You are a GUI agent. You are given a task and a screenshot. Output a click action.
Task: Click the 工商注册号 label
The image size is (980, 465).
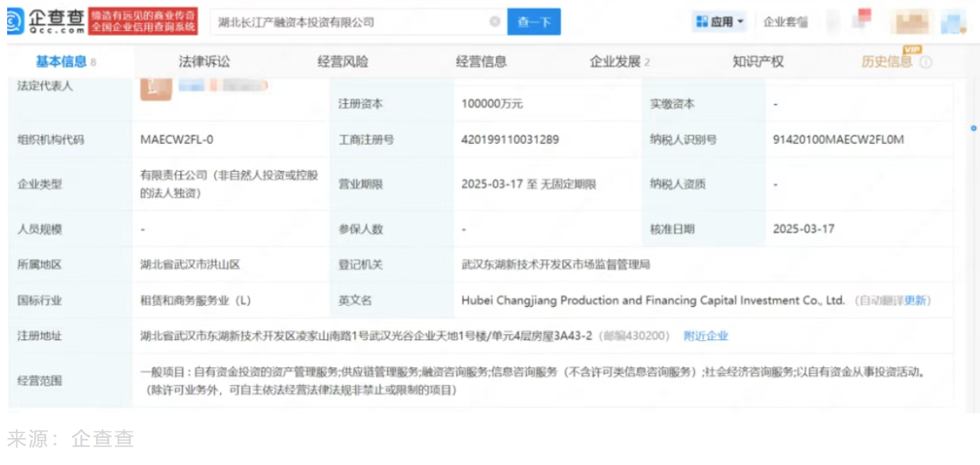366,140
